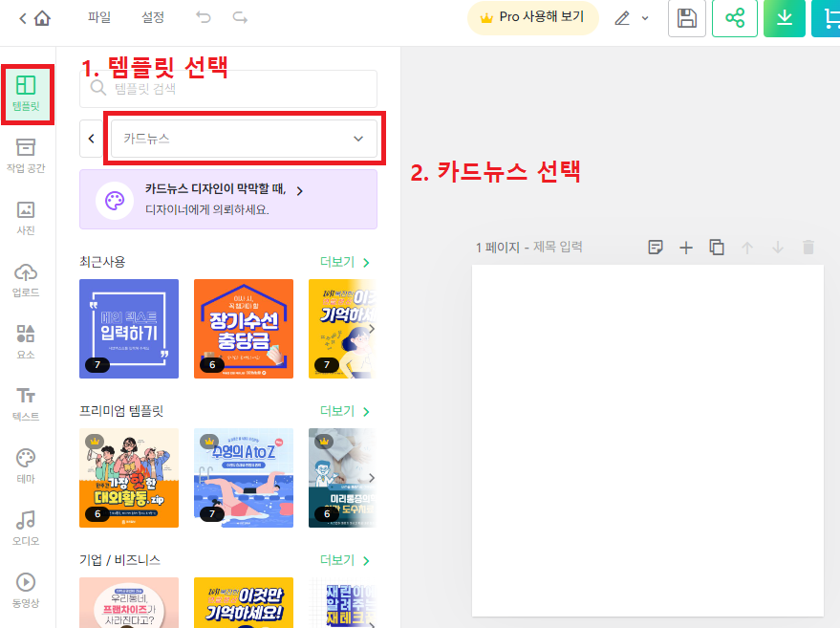Duplicate the page with copy icon
The width and height of the screenshot is (840, 628).
click(717, 247)
